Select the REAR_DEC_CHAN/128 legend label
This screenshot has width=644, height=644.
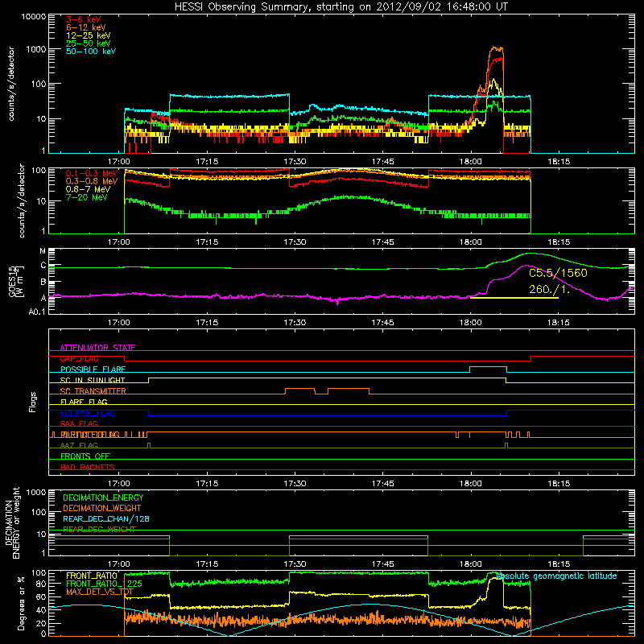click(x=106, y=518)
